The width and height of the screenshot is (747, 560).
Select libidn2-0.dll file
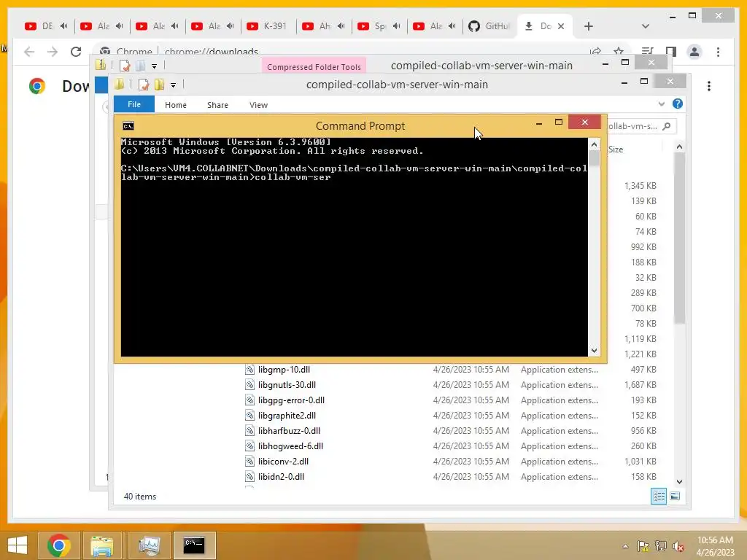coord(281,476)
